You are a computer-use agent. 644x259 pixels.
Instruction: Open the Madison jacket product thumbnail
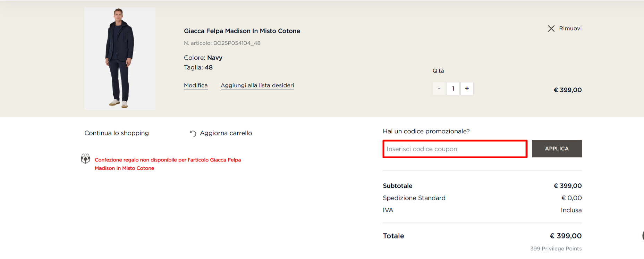tap(120, 59)
